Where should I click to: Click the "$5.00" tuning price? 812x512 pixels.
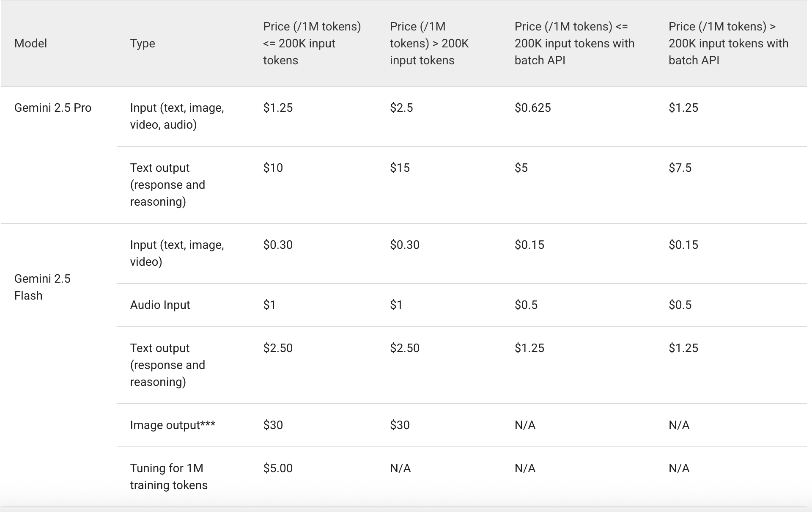point(278,468)
